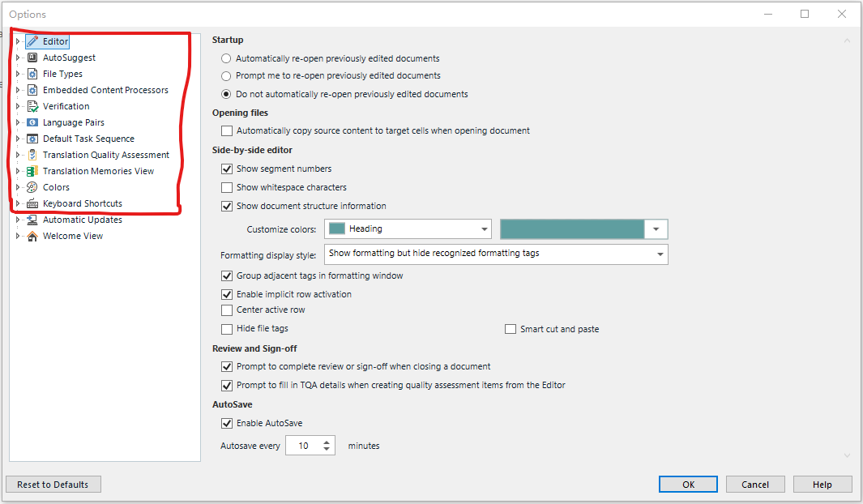863x504 pixels.
Task: Select Welcome View in the tree
Action: point(73,236)
